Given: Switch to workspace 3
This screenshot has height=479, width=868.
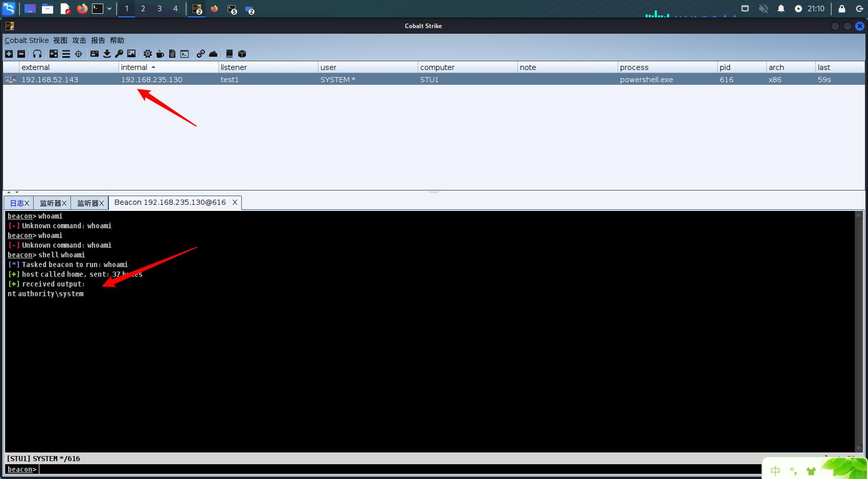Looking at the screenshot, I should coord(159,9).
